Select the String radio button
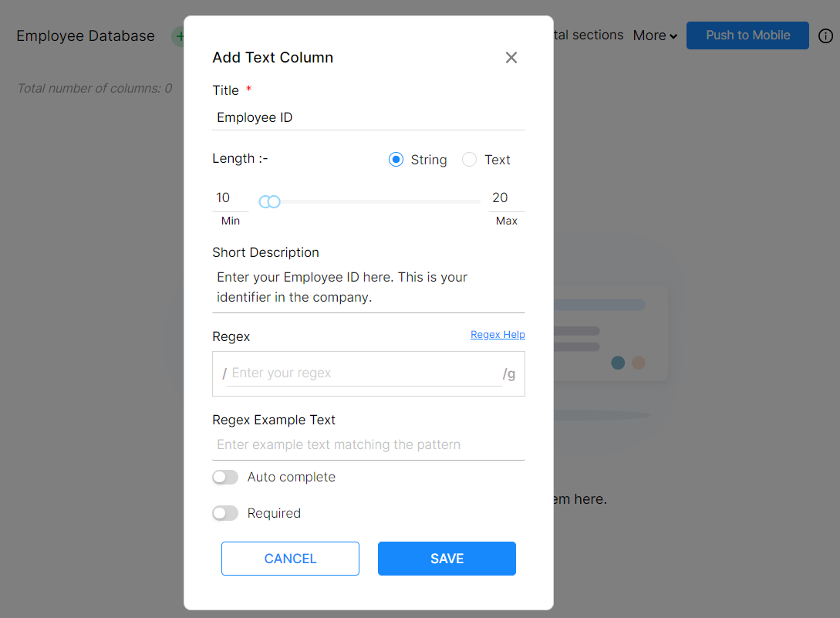 pos(396,160)
